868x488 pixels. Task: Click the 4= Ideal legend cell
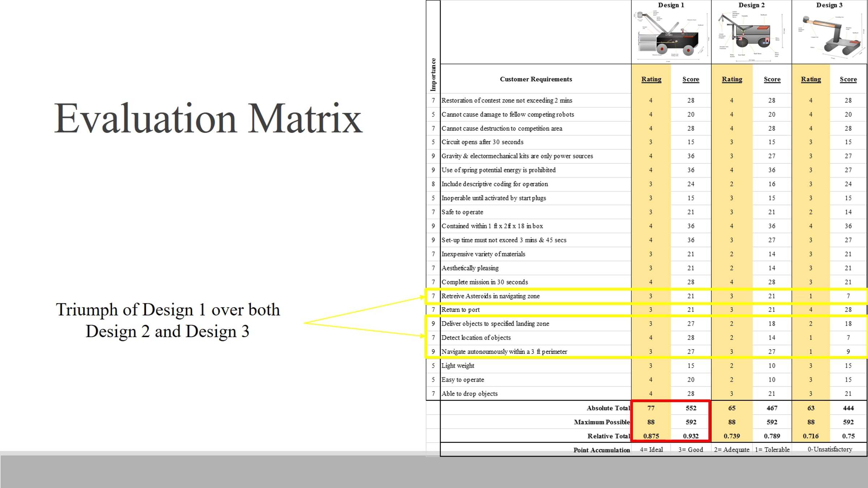coord(651,450)
